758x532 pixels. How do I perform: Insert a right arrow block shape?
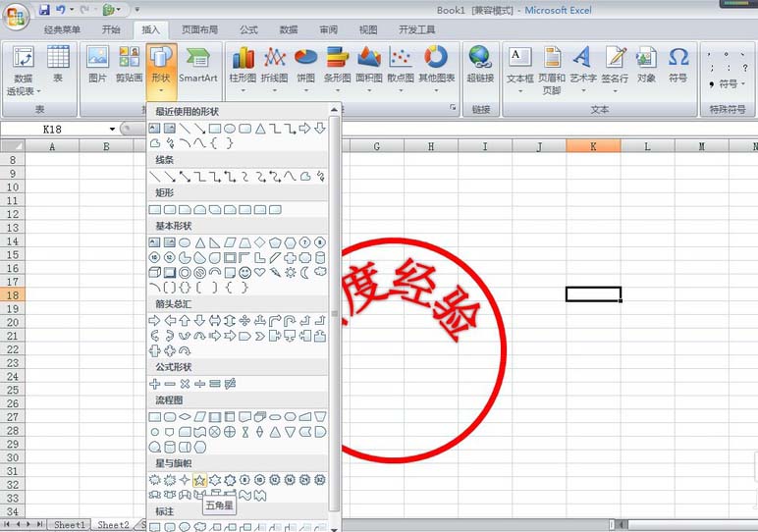click(154, 320)
